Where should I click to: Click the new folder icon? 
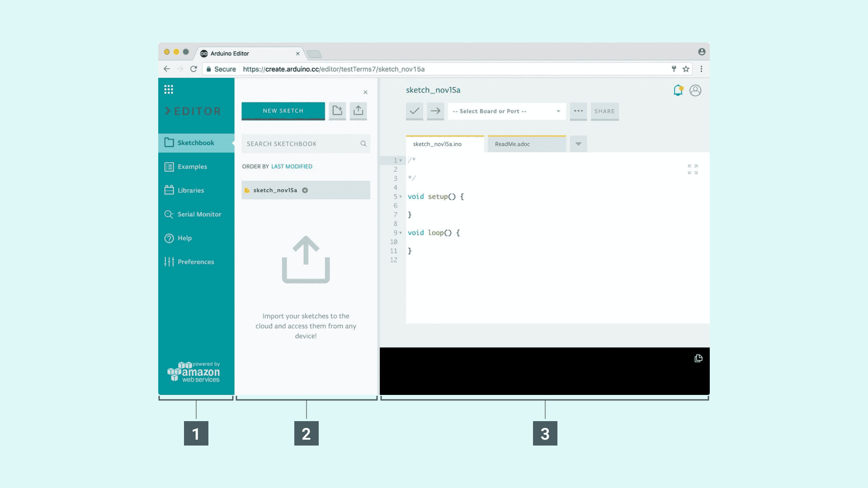337,111
